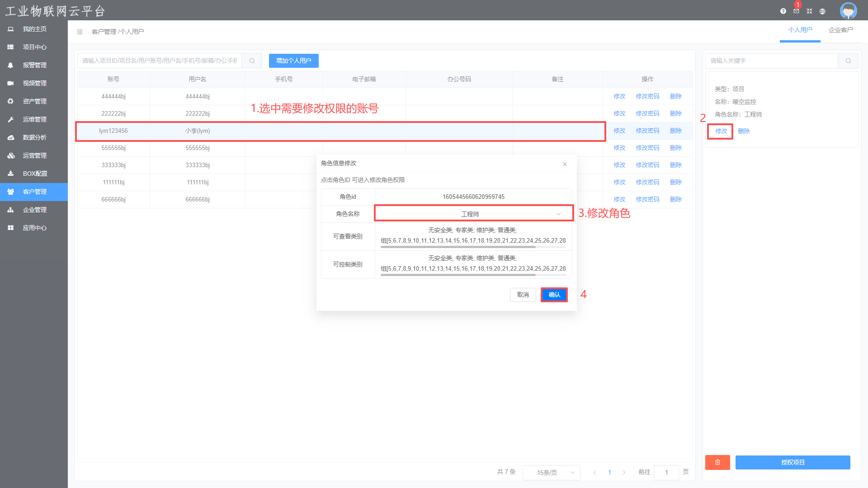Viewport: 868px width, 488px height.
Task: Open the mail notifications icon
Action: point(796,11)
